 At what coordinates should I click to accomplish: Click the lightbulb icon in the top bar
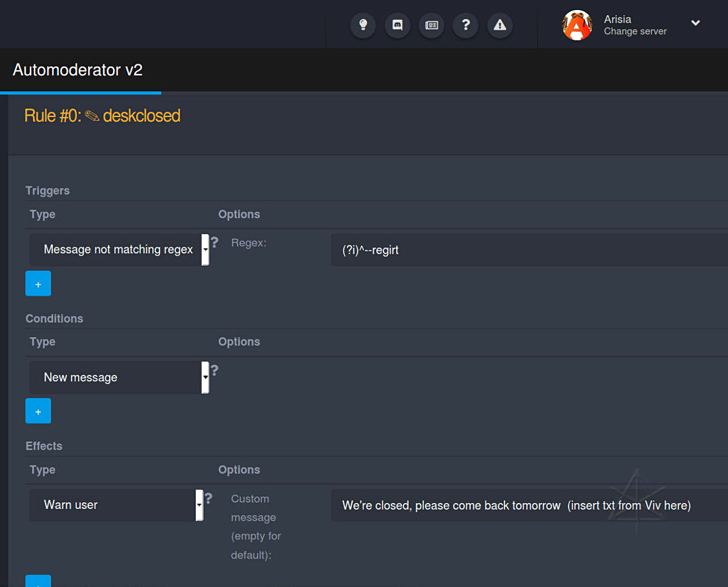click(x=362, y=25)
